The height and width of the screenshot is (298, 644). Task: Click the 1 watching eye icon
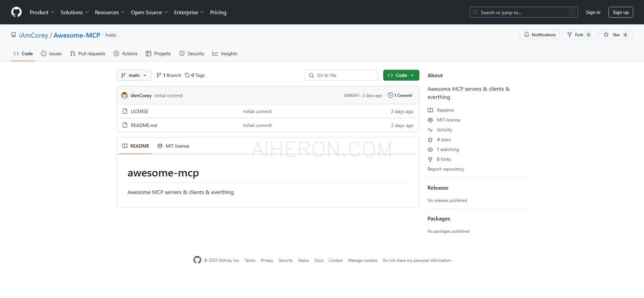430,149
